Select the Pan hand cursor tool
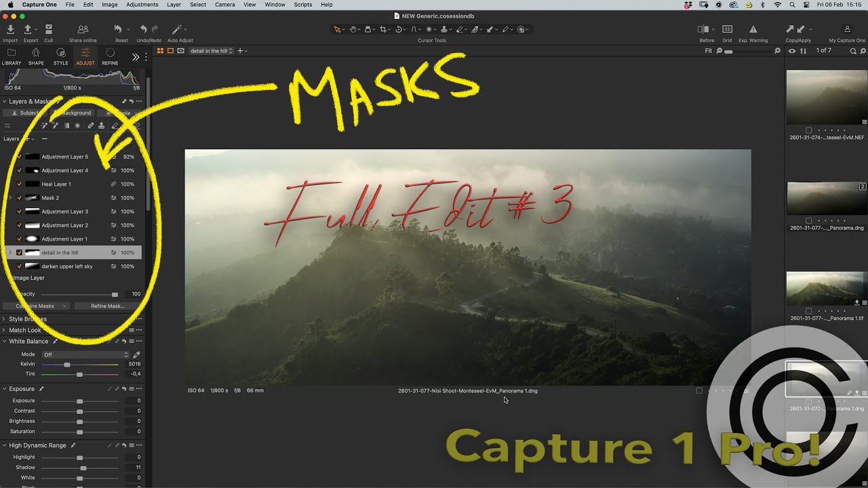This screenshot has width=868, height=488. (353, 30)
